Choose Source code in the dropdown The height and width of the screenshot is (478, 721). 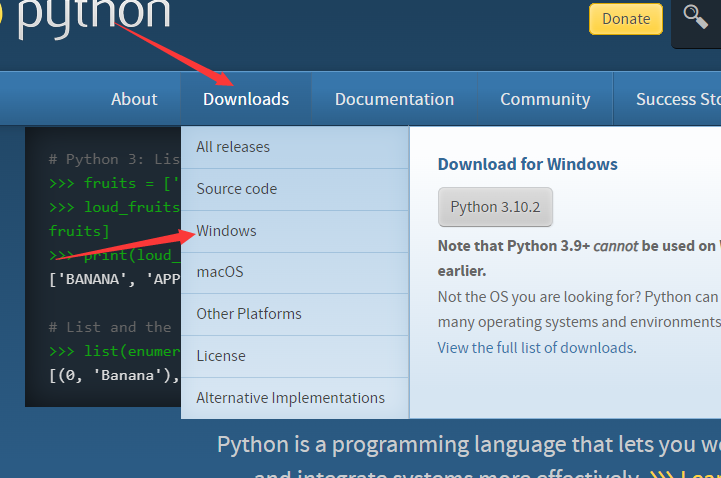pyautogui.click(x=237, y=189)
